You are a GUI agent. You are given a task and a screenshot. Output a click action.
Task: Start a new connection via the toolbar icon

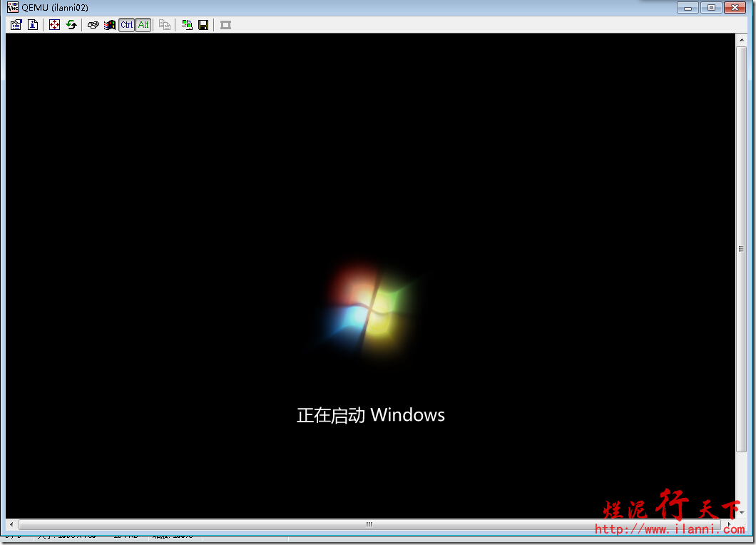click(x=187, y=25)
